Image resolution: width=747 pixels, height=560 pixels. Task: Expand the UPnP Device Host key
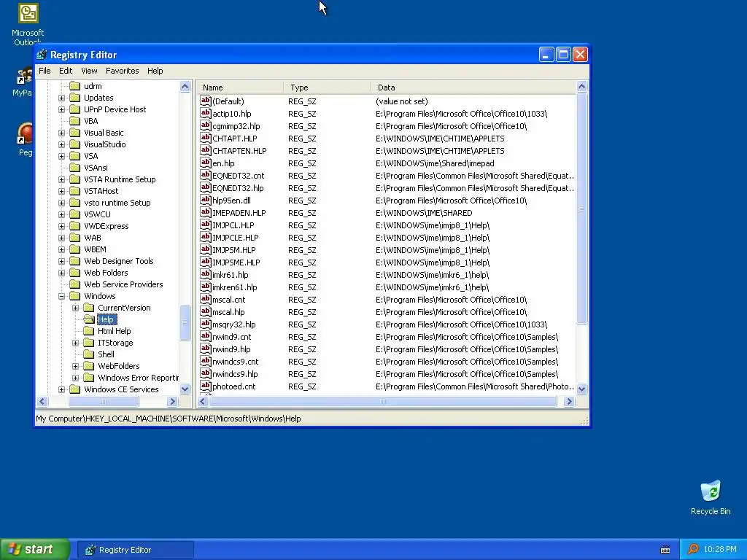61,109
